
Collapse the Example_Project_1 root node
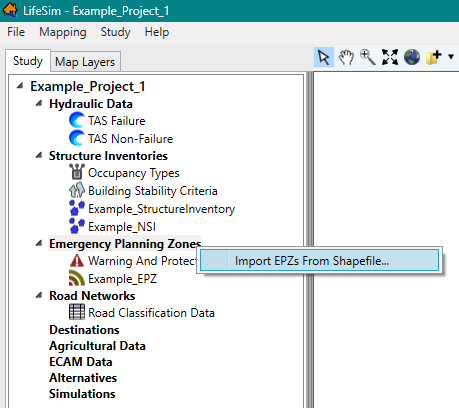(20, 86)
